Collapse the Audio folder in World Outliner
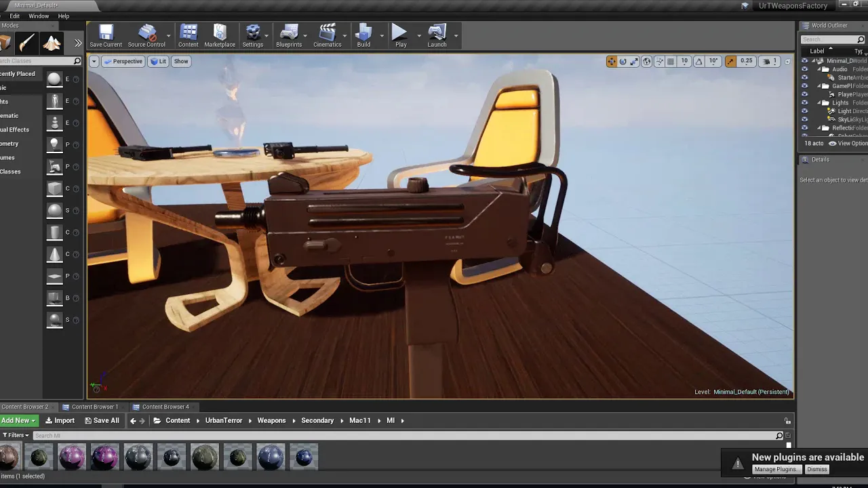This screenshot has height=488, width=868. coord(819,69)
